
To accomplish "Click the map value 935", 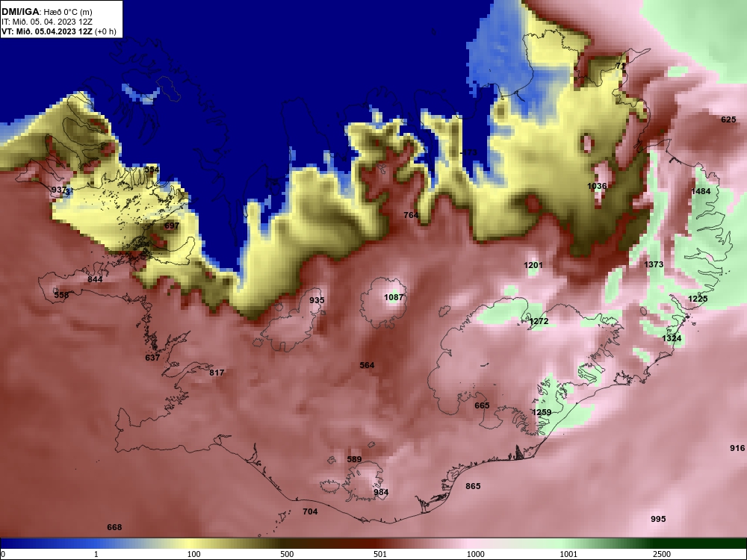I will pos(317,300).
